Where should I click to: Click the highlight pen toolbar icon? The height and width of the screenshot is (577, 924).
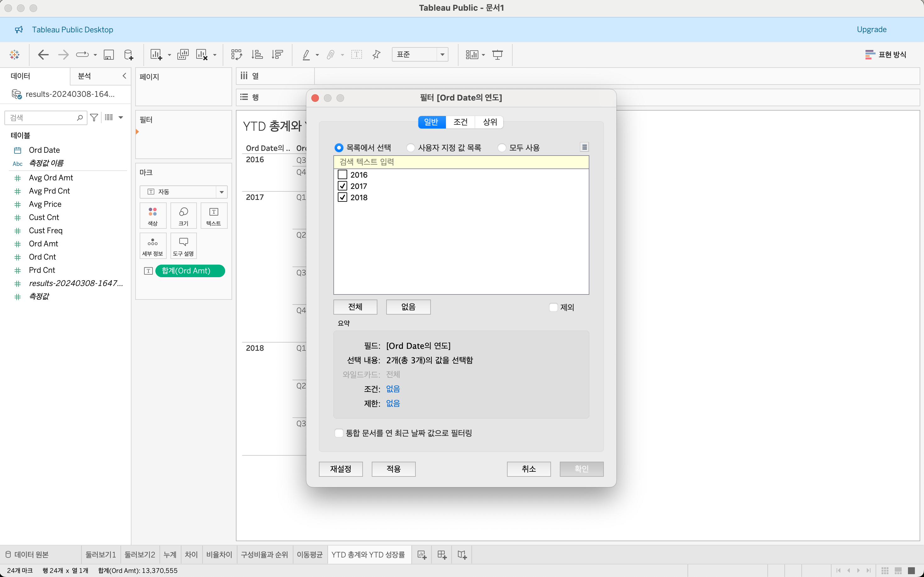(306, 55)
